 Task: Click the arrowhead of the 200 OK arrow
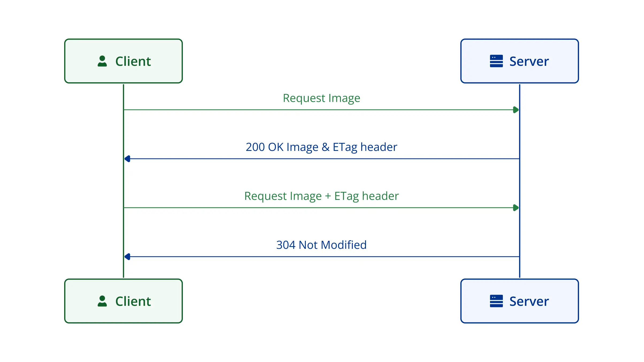click(x=128, y=159)
